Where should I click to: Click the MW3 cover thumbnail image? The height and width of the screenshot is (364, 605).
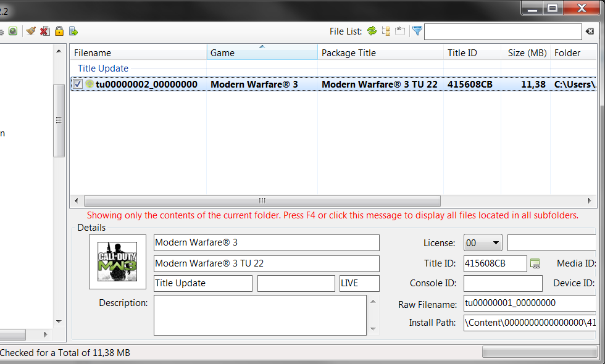(x=117, y=262)
